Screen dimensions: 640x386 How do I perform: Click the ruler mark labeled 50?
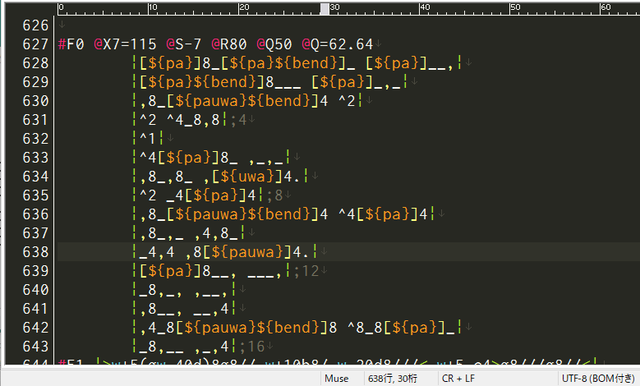coord(515,7)
